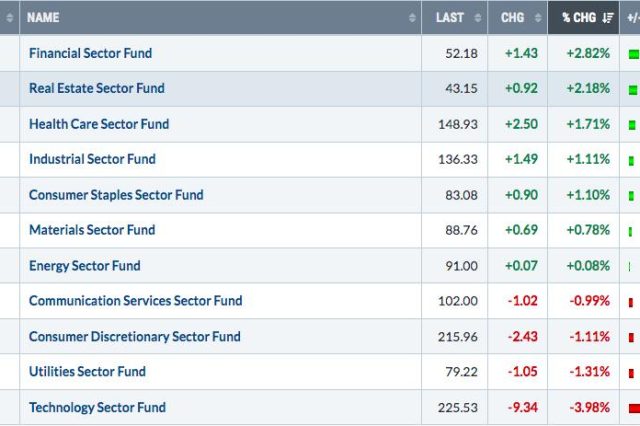Viewport: 640px width, 426px height.
Task: Click the green bar for Real Estate Sector Fund
Action: pos(632,89)
